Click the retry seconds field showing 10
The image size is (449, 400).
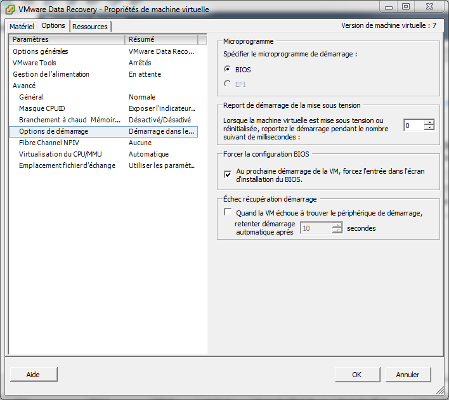click(x=316, y=228)
